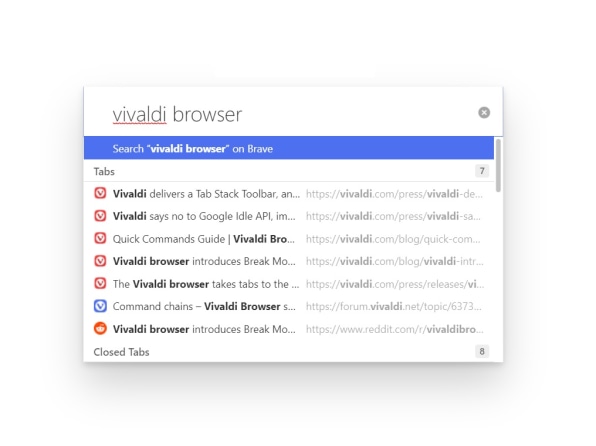Click red Vivaldi icon of vivaldi.com Break Mode result
596x446 pixels.
(x=100, y=261)
